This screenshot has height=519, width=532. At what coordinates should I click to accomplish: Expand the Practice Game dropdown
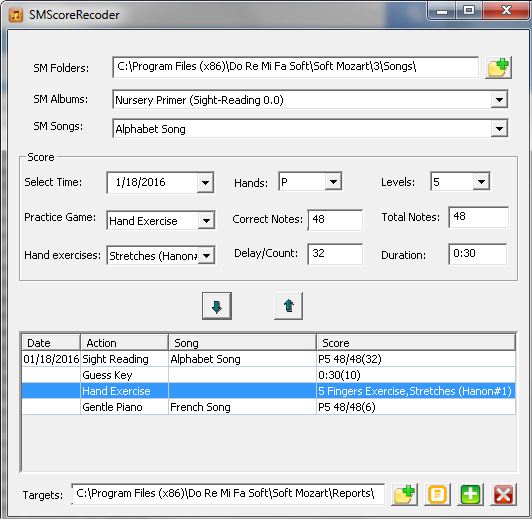tap(206, 221)
